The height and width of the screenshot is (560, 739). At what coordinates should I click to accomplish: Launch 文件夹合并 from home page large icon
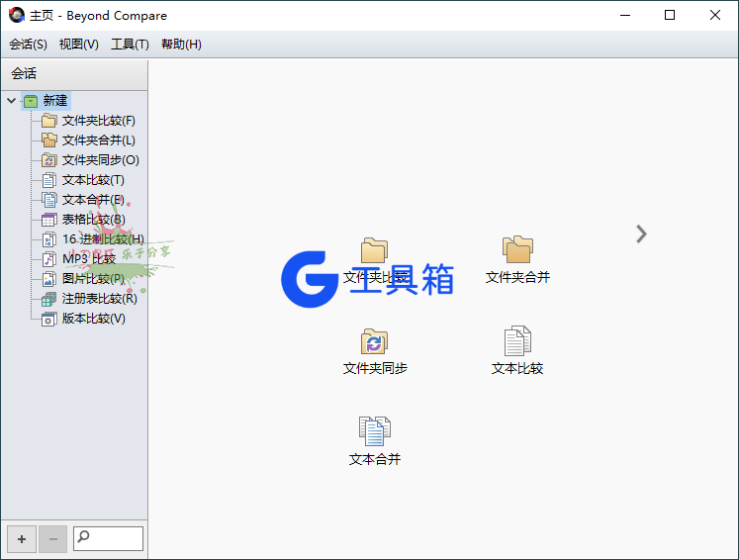pyautogui.click(x=517, y=249)
